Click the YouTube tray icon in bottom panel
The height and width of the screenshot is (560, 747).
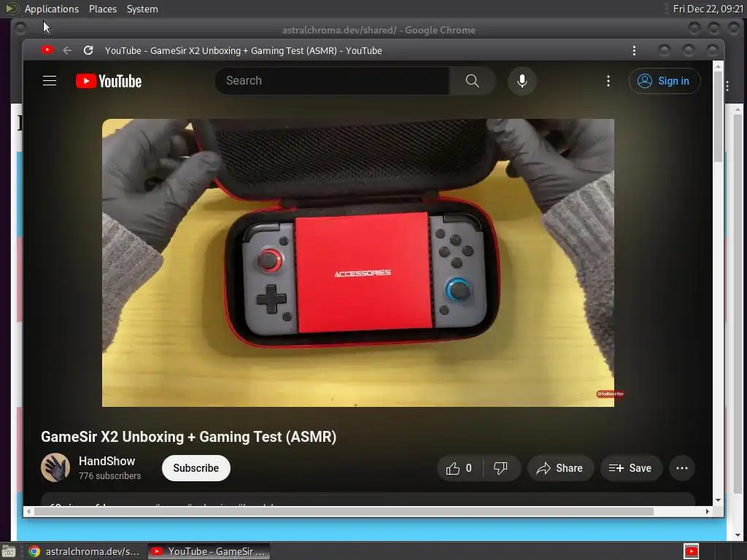692,551
